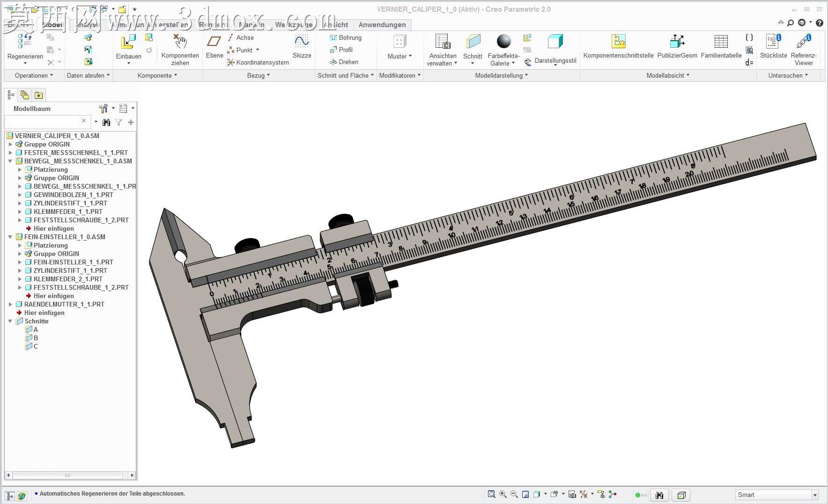Screen dimensions: 828x504
Task: Open the help question mark icon
Action: click(820, 22)
